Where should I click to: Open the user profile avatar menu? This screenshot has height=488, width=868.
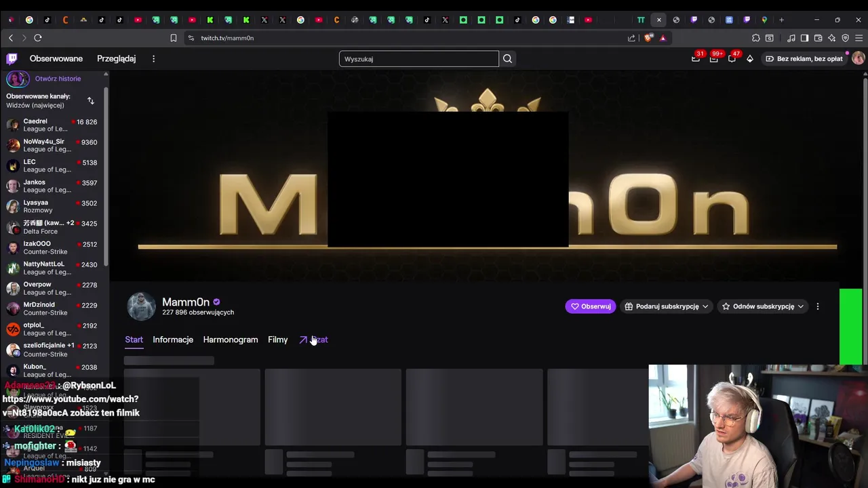(x=858, y=59)
